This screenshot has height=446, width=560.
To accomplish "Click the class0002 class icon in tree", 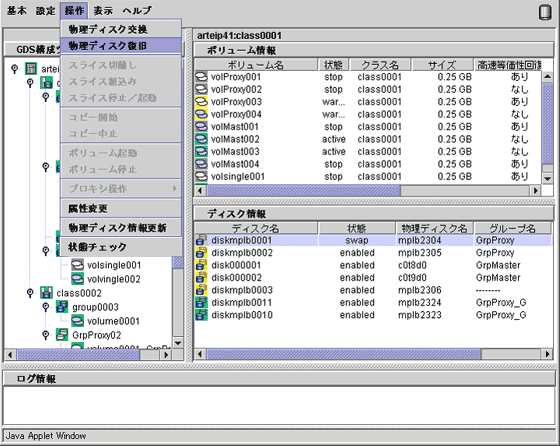I will click(x=46, y=293).
